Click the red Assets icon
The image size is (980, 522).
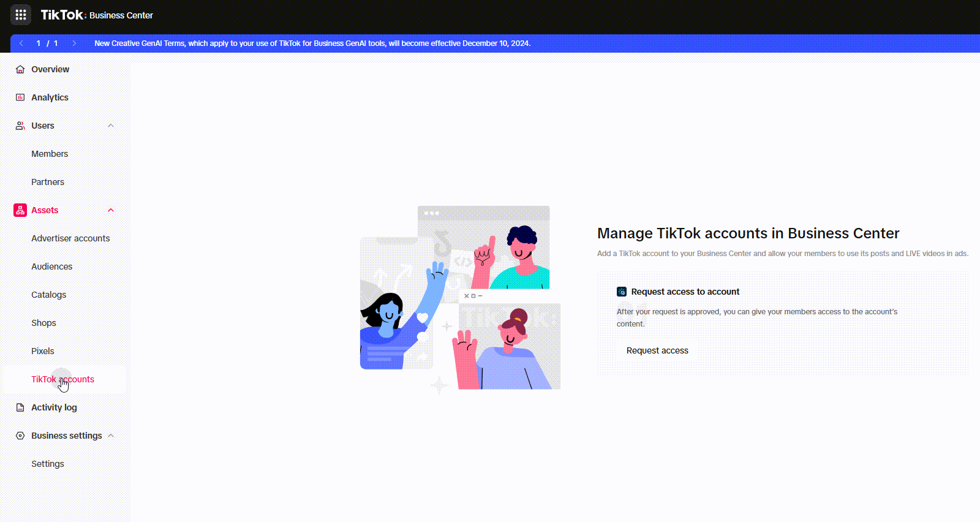pos(20,210)
